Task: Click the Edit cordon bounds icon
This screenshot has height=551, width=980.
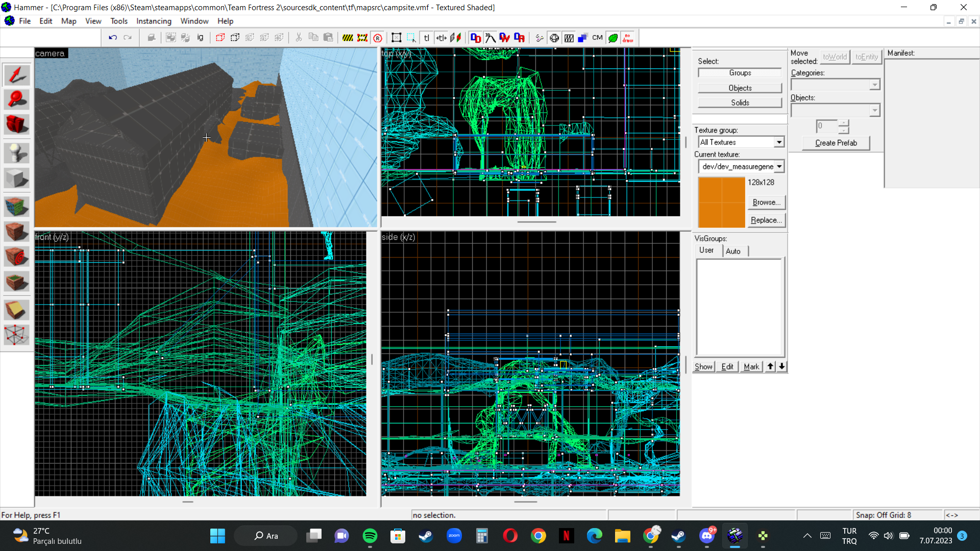Action: (362, 38)
